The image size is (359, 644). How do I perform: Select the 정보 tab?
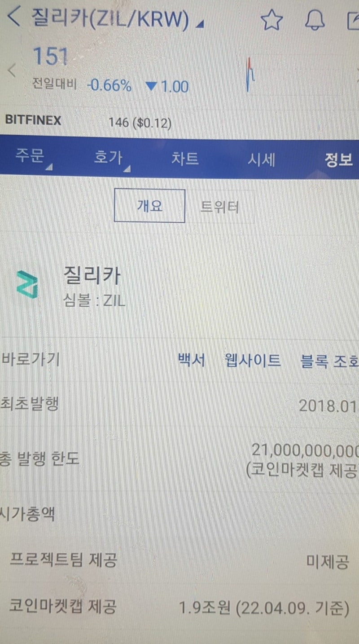(x=339, y=159)
